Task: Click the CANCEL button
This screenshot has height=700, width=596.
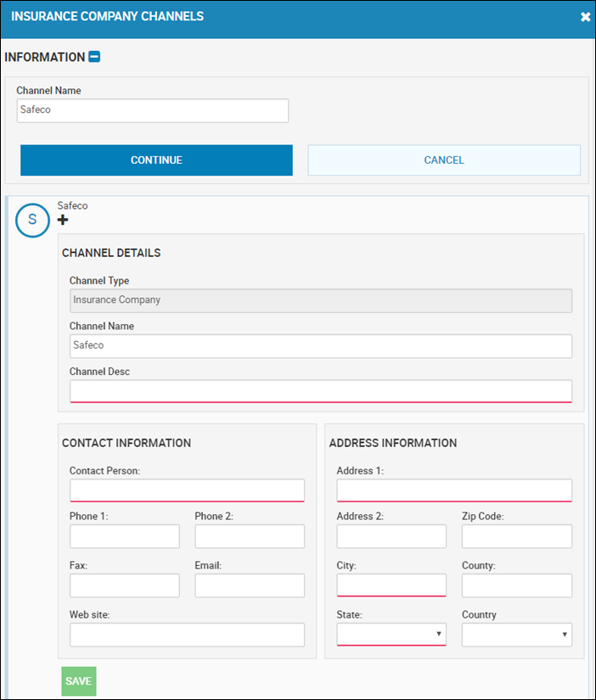Action: pos(444,160)
